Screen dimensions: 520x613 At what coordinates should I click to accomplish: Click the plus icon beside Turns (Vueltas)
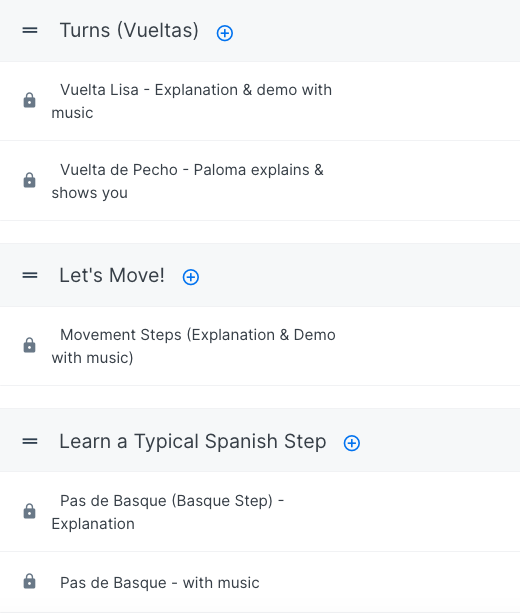(x=225, y=33)
